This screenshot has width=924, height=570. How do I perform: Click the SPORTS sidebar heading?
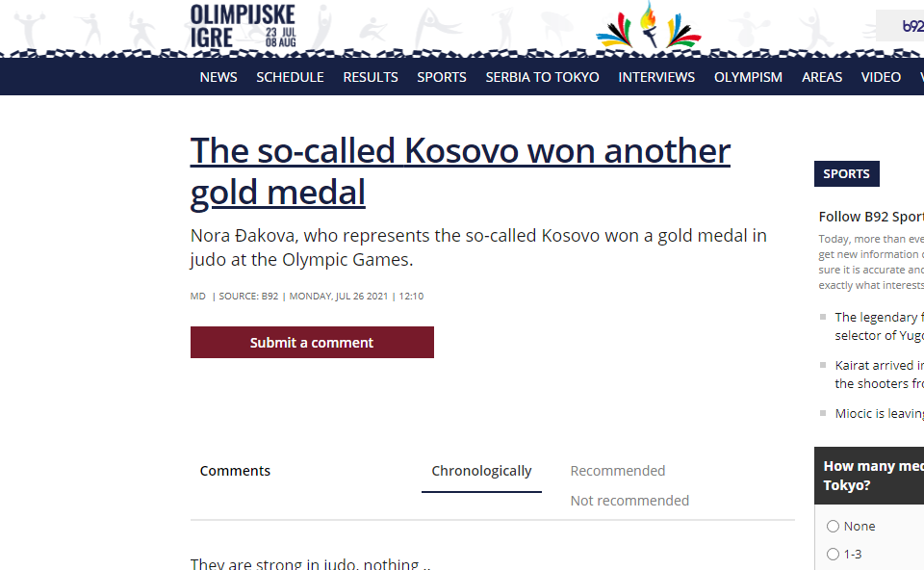(847, 174)
